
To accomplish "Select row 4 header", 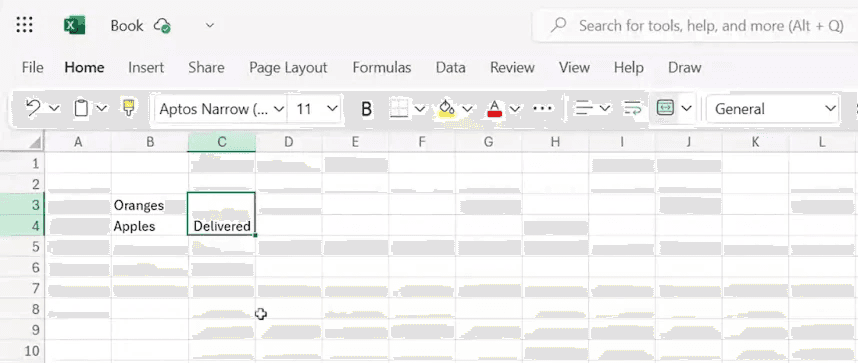I will (x=22, y=226).
